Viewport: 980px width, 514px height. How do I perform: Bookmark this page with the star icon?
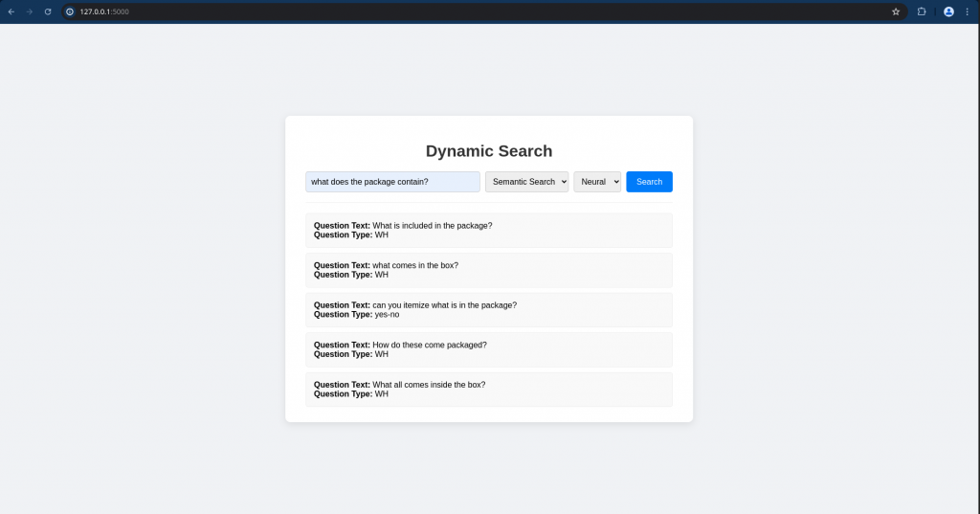click(x=896, y=11)
